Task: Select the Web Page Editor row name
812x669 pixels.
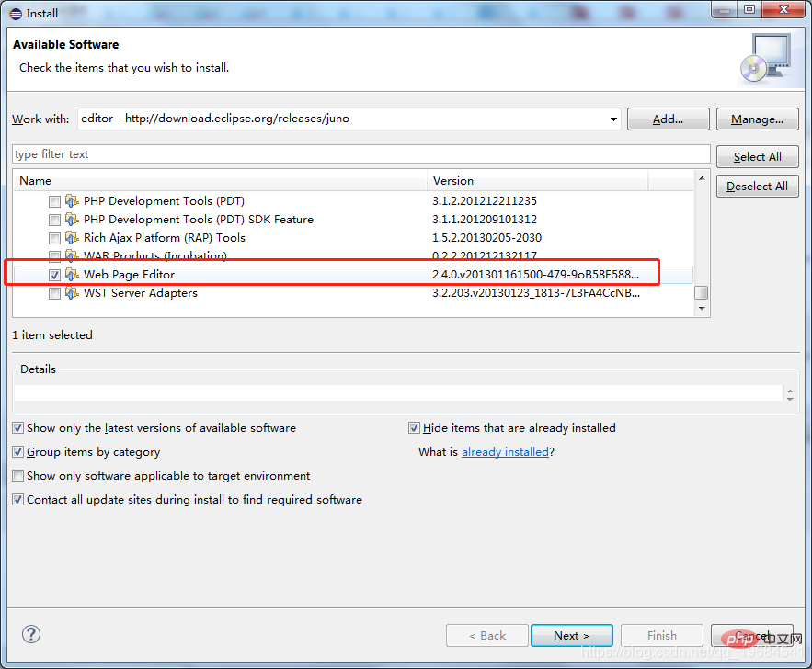Action: (x=129, y=275)
